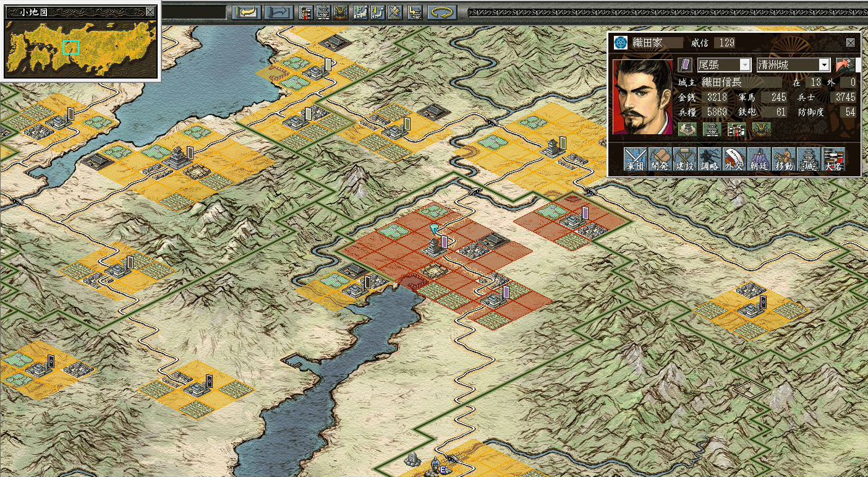Click the 織田信長 lord name field
The width and height of the screenshot is (868, 477).
click(741, 82)
